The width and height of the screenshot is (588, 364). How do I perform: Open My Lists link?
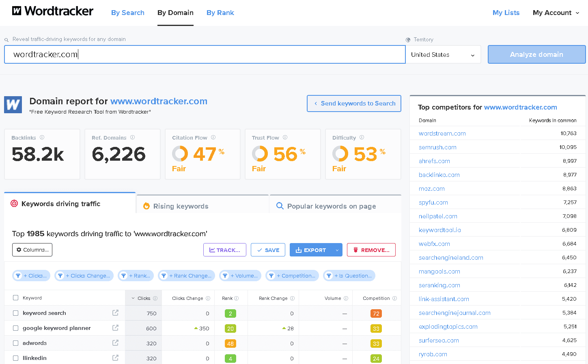click(506, 13)
